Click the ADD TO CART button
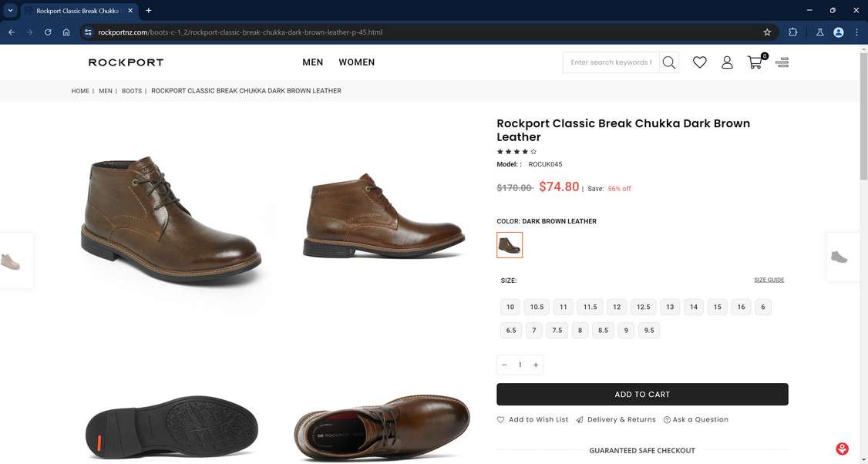The width and height of the screenshot is (868, 464). 642,395
